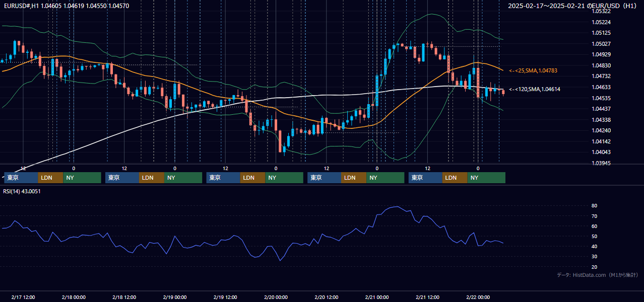This screenshot has height=302, width=644.
Task: Click price axis value 1.04338
Action: [601, 120]
